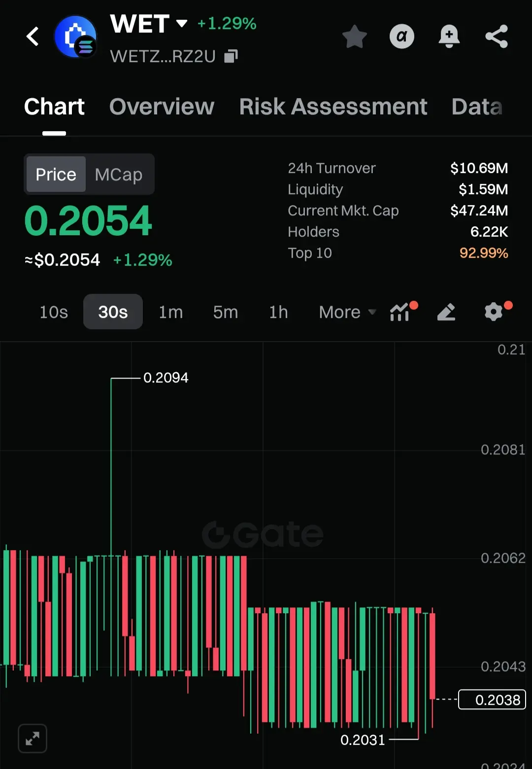The width and height of the screenshot is (532, 769).
Task: Tap the Liquidity label
Action: click(x=315, y=189)
